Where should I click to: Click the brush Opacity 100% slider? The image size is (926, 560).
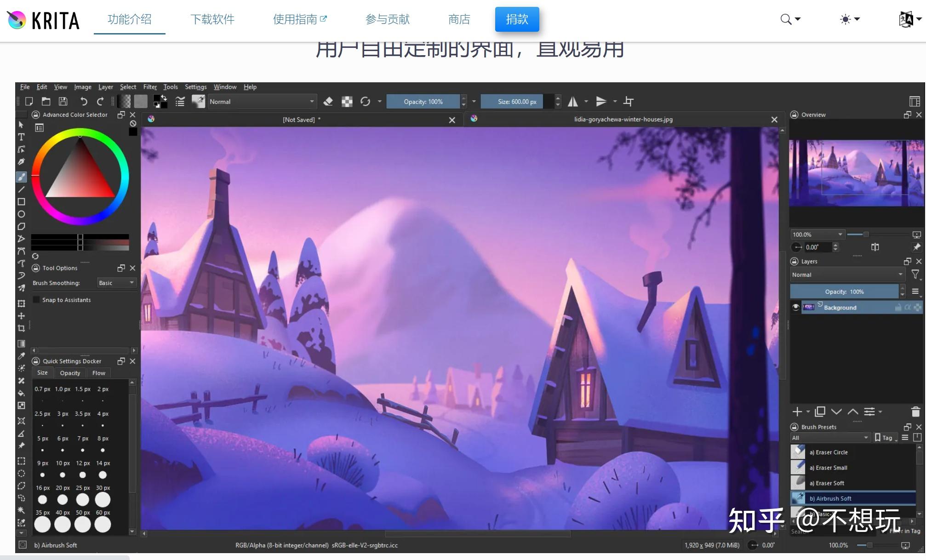(423, 102)
